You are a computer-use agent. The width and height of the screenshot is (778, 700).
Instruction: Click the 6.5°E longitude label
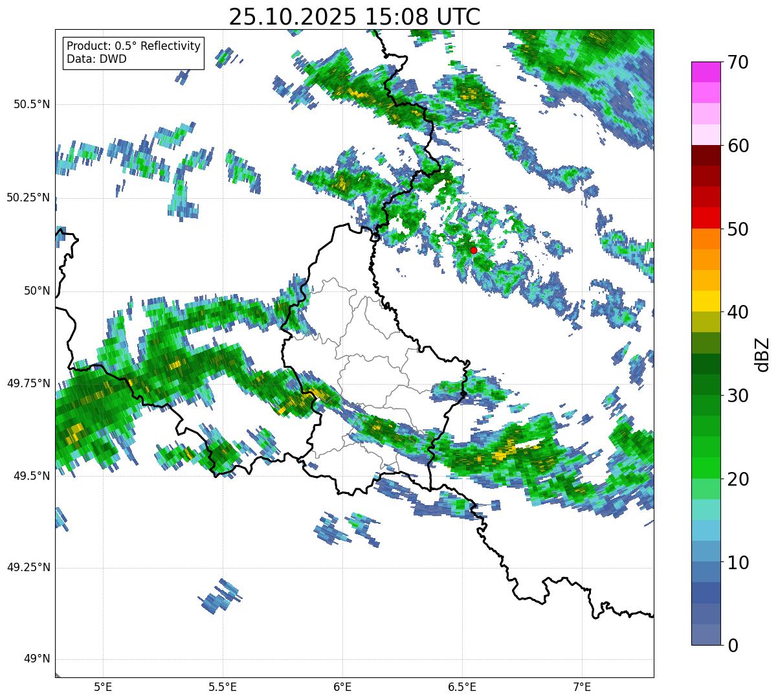coord(462,687)
